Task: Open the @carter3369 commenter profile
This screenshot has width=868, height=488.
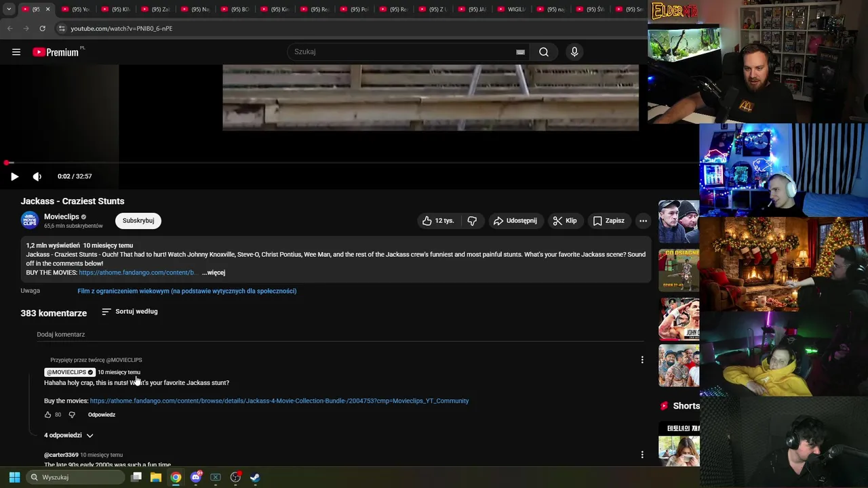Action: (61, 455)
